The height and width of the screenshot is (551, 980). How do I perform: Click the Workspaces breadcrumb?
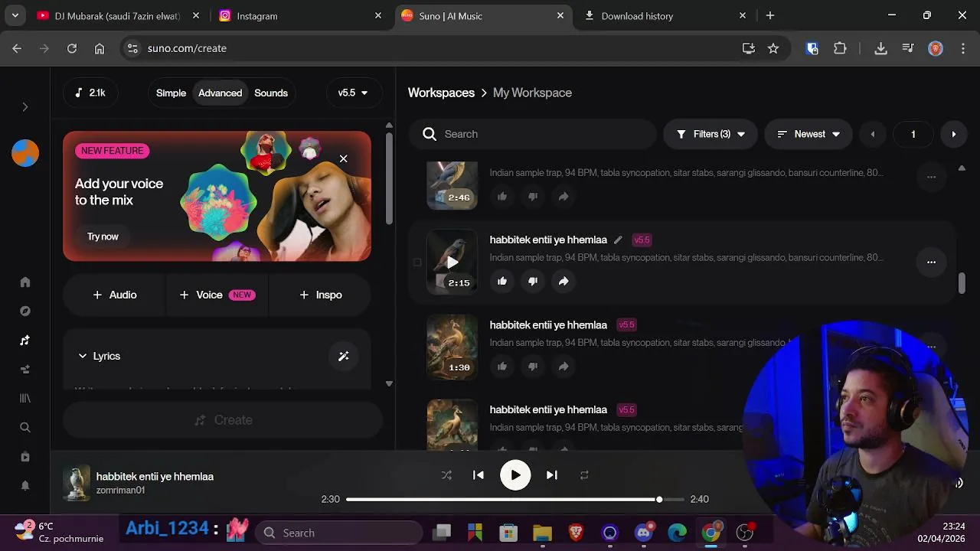pos(441,93)
